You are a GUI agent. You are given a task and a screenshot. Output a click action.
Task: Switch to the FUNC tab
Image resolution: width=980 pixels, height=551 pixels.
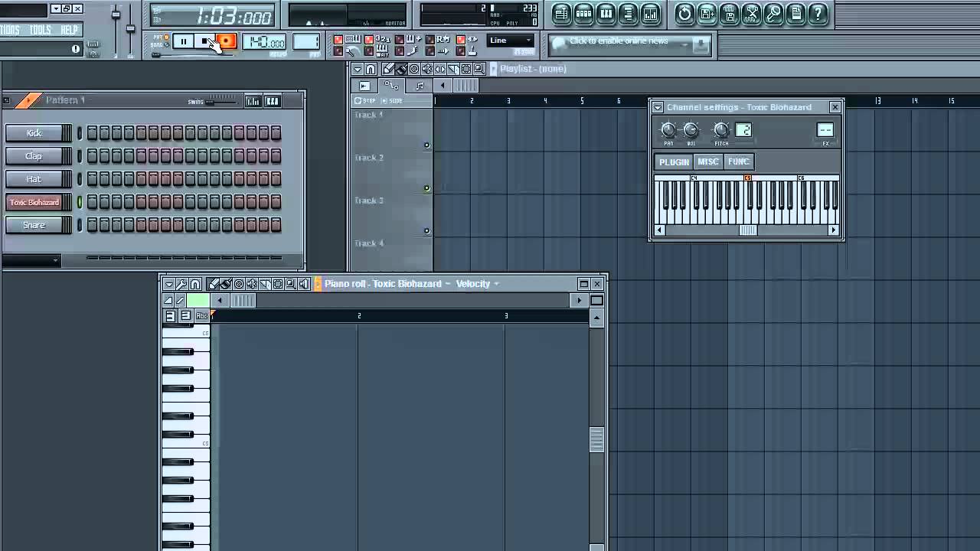click(x=739, y=162)
